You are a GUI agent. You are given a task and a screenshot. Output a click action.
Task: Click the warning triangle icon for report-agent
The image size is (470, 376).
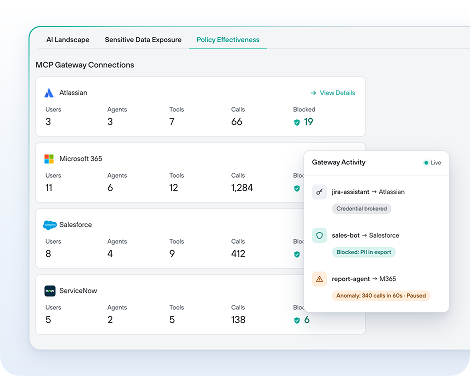(x=319, y=279)
